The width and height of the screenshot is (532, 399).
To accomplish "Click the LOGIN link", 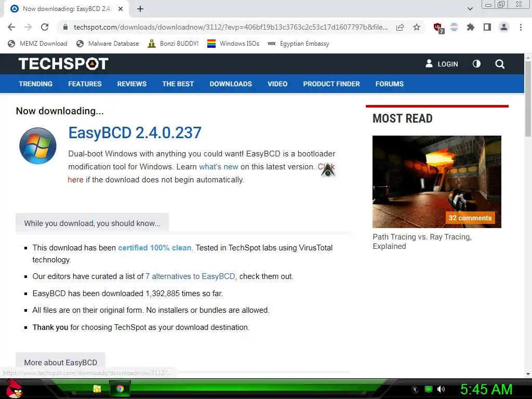I will pos(448,64).
